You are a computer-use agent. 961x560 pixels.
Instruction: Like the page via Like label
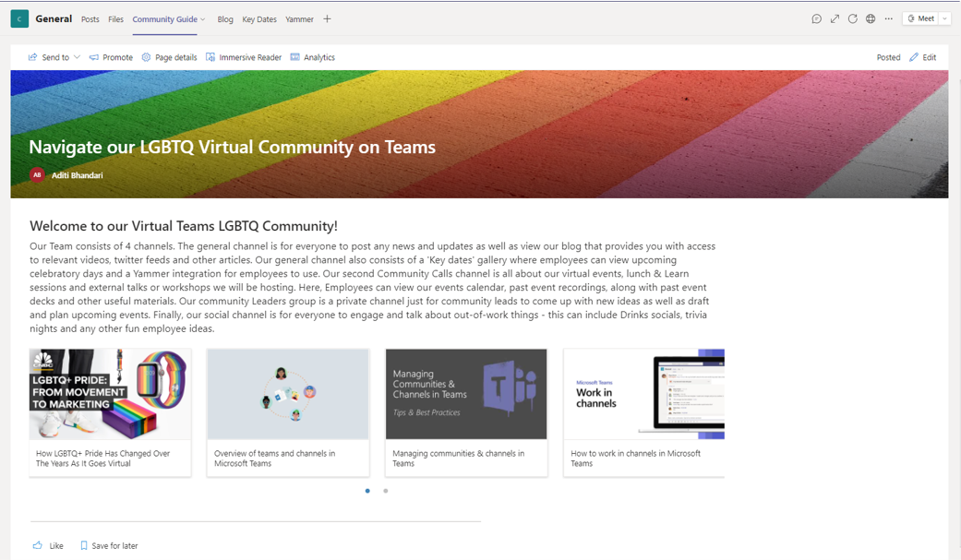click(x=56, y=546)
